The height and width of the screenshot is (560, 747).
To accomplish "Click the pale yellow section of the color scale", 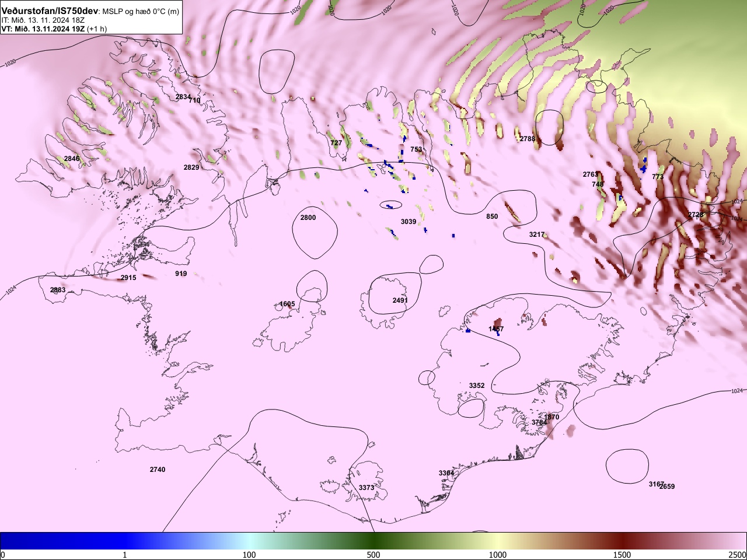I will (498, 541).
